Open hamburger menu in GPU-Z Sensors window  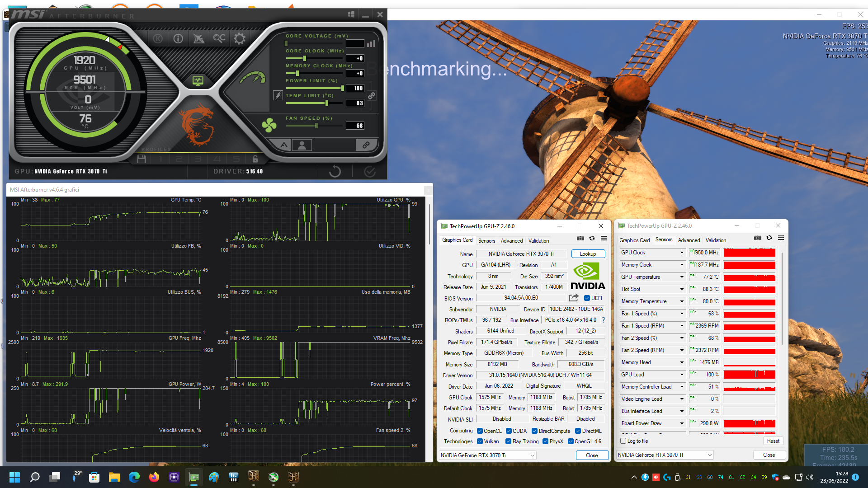point(781,238)
